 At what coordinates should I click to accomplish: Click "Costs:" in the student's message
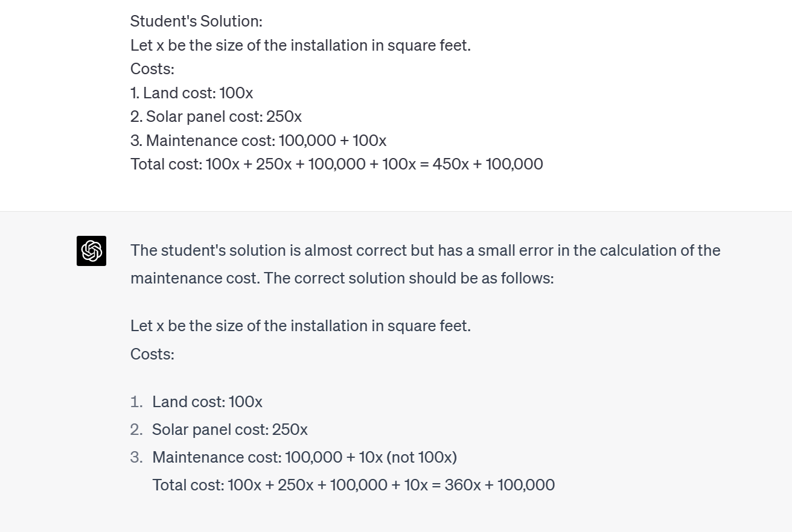pos(152,69)
